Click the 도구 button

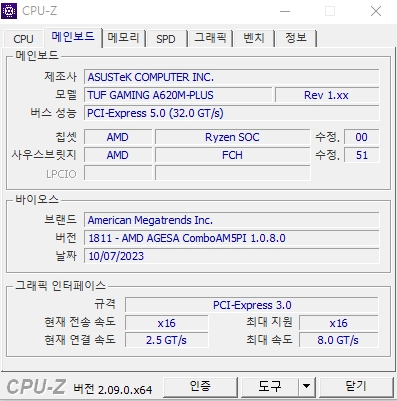click(270, 387)
